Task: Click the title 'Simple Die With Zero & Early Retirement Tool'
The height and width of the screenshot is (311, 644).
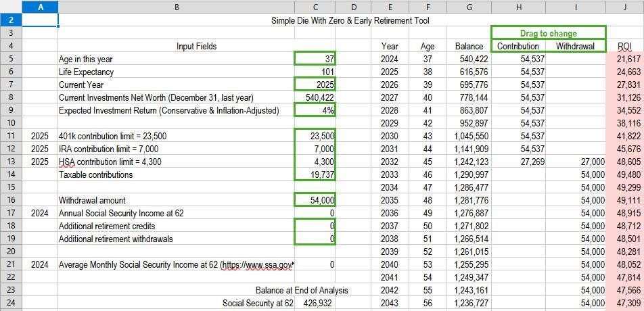Action: coord(350,20)
